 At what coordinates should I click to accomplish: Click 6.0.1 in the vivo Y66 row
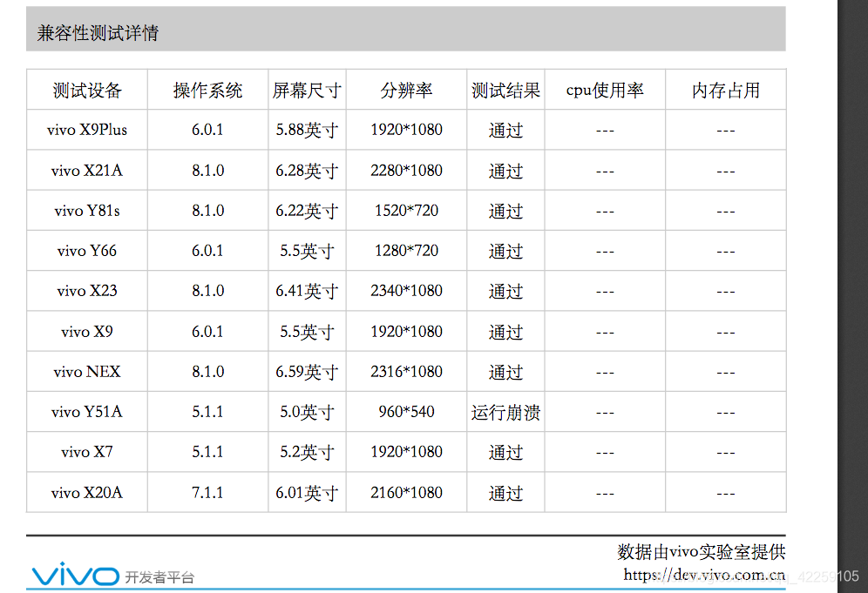[x=207, y=251]
